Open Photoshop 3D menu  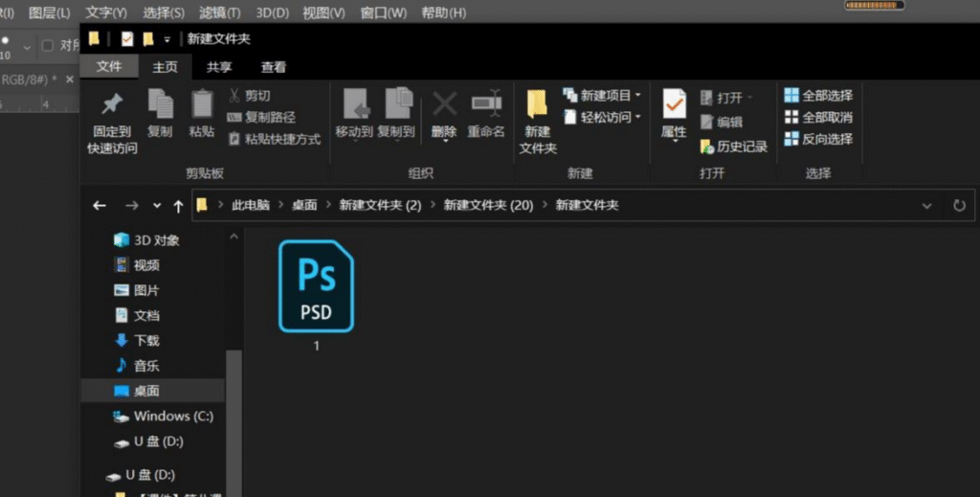click(x=273, y=12)
